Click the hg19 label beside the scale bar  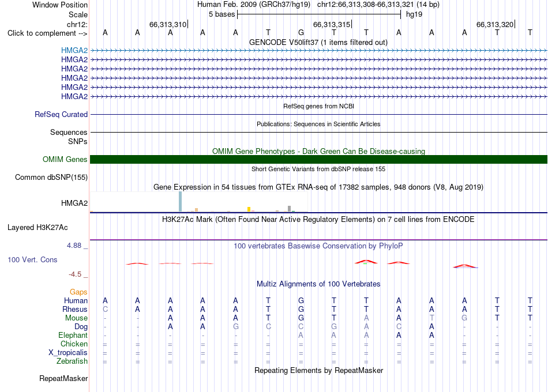[x=414, y=14]
